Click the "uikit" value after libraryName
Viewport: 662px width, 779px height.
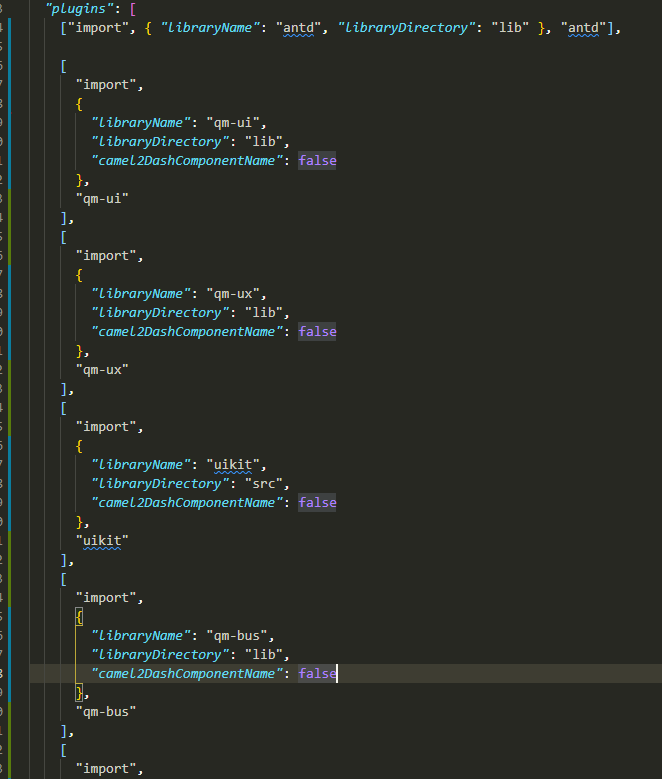[x=233, y=465]
